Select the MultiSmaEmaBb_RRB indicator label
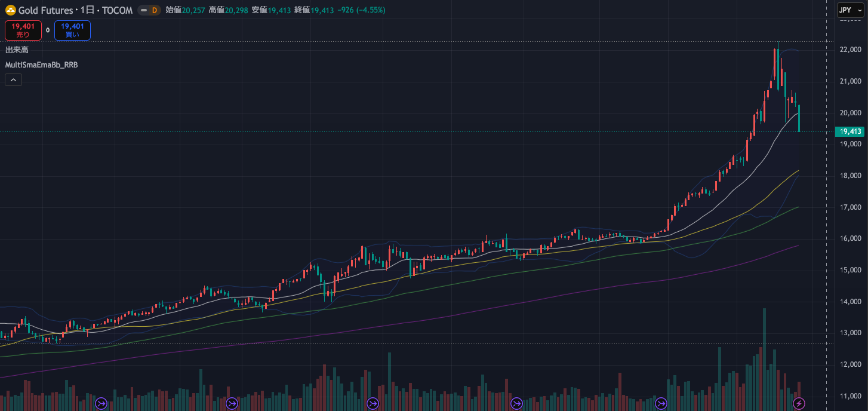The image size is (868, 411). point(42,65)
